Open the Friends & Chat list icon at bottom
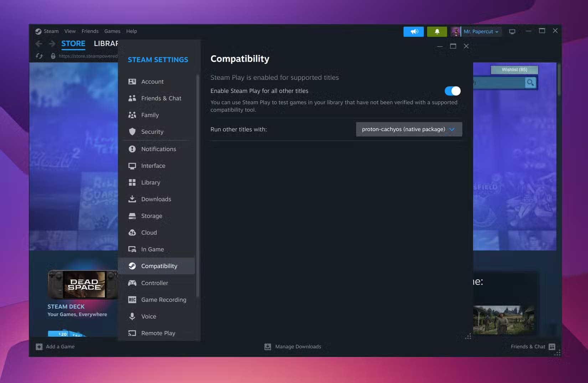 click(552, 347)
